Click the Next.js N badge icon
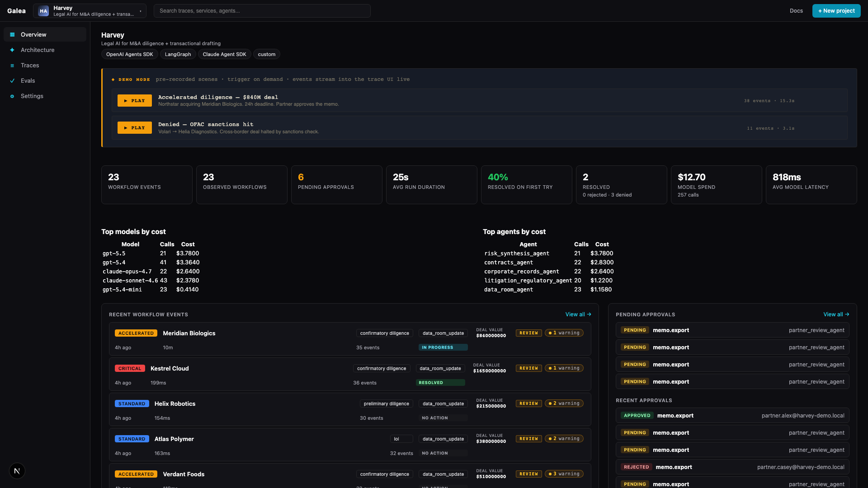The height and width of the screenshot is (488, 868). coord(17,471)
